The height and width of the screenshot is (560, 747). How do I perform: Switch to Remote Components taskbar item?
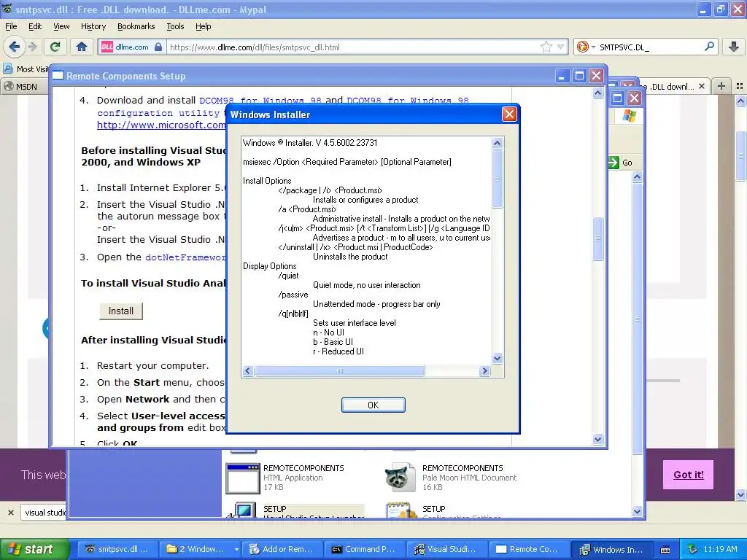pos(529,549)
